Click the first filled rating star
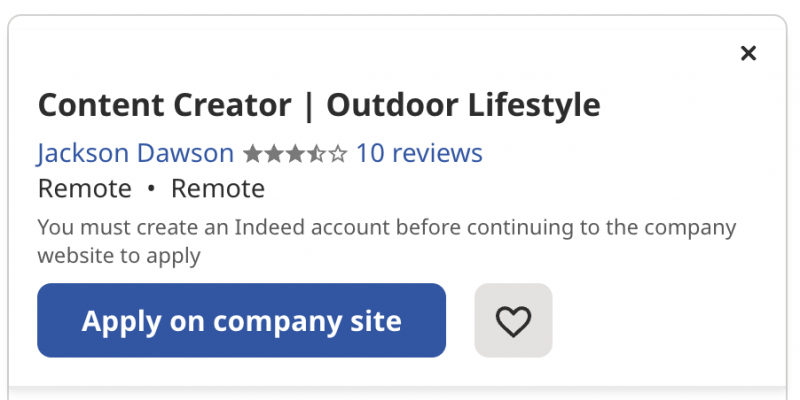The image size is (800, 400). [x=253, y=154]
